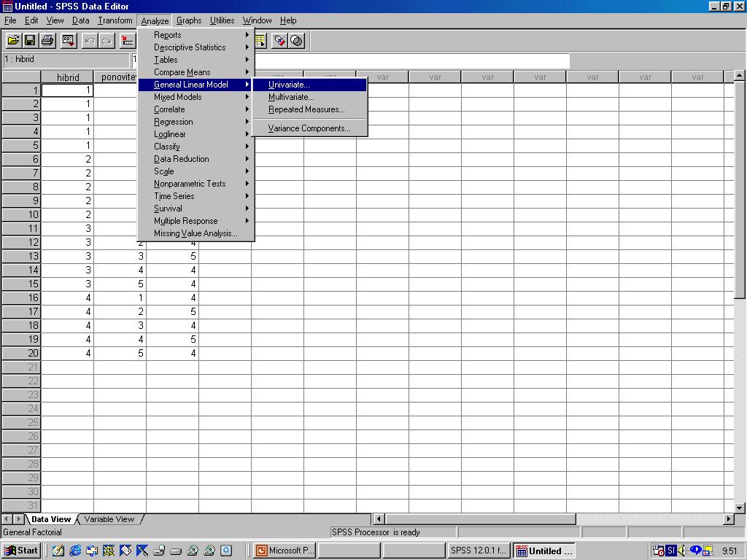Click the Save File floppy icon

pos(31,41)
